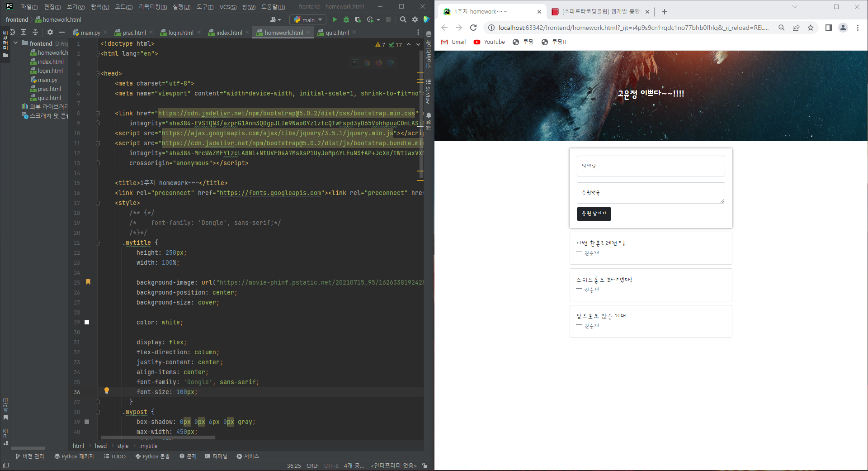
Task: Click the gray color swatch on line 39
Action: [87, 422]
